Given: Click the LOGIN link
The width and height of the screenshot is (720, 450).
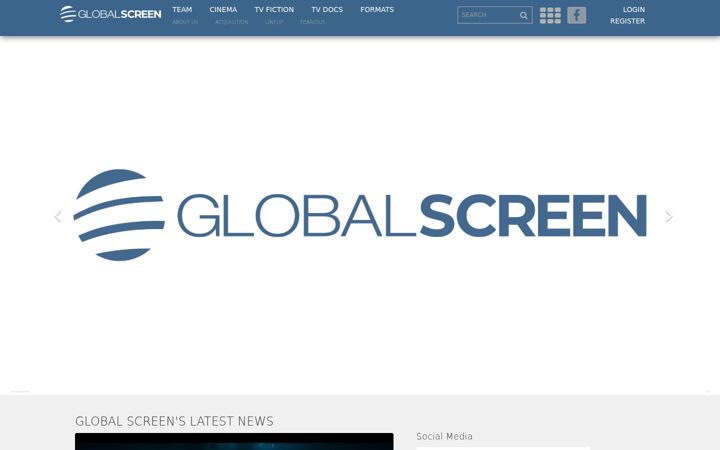Looking at the screenshot, I should coord(634,10).
